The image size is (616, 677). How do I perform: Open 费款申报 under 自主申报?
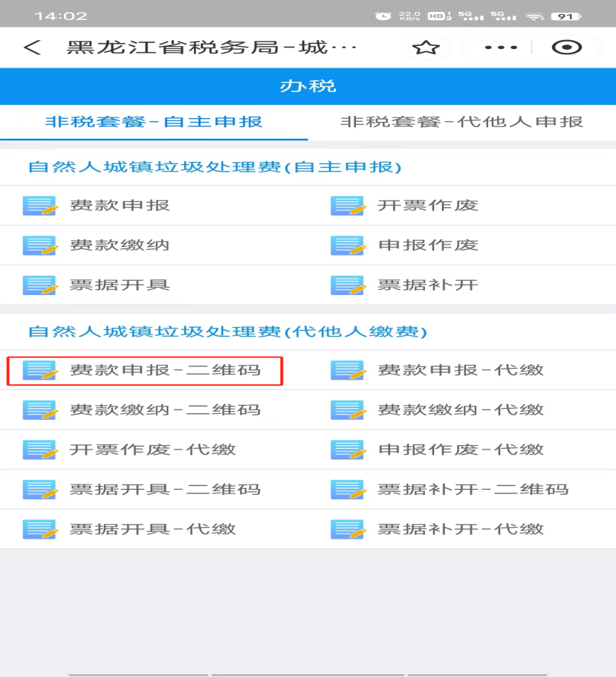tap(120, 206)
